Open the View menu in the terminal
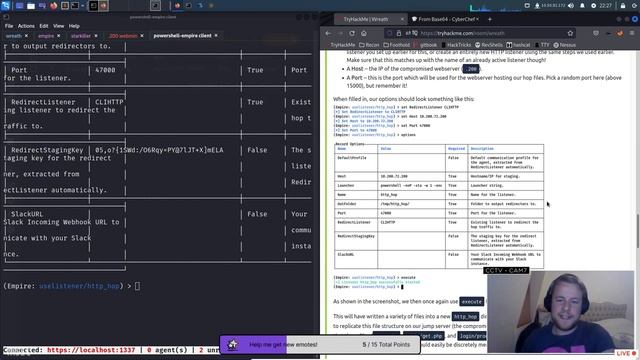 point(58,26)
